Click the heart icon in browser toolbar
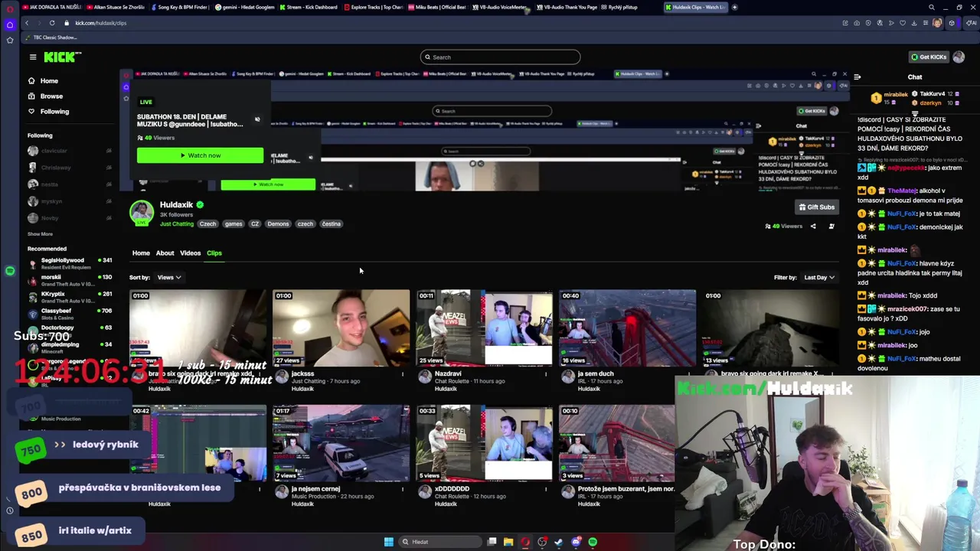This screenshot has height=551, width=980. coord(903,23)
